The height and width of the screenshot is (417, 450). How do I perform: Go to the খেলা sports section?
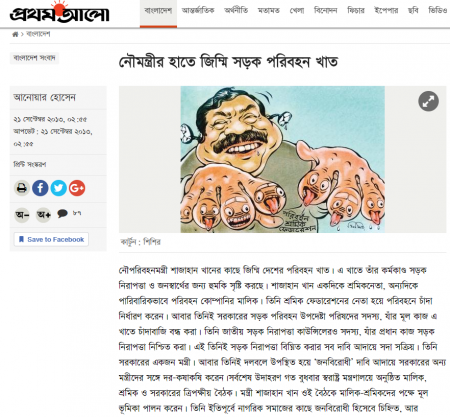point(297,11)
